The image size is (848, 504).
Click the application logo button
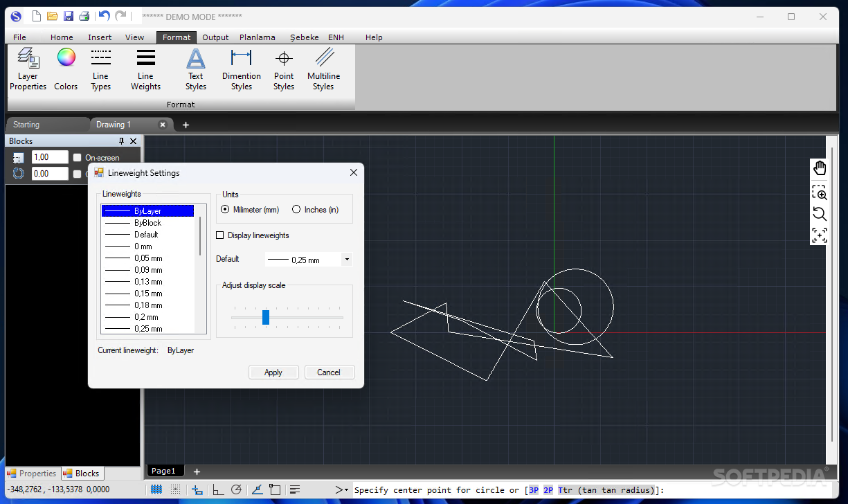pos(16,16)
